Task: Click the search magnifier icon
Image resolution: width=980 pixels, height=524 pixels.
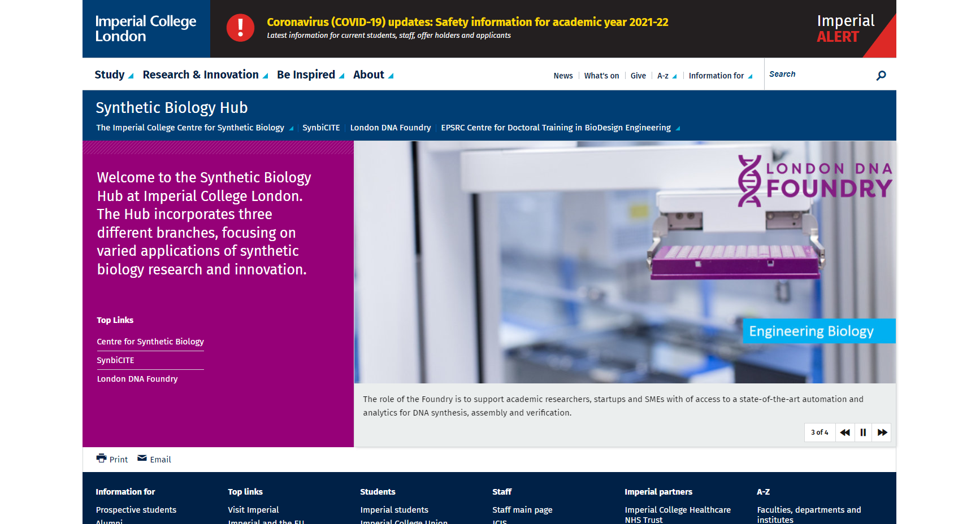Action: 881,75
